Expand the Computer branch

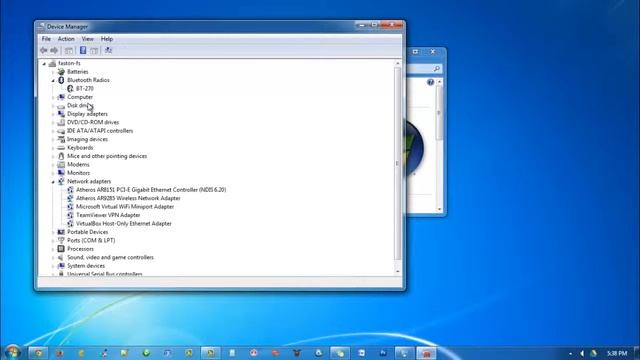pyautogui.click(x=53, y=97)
